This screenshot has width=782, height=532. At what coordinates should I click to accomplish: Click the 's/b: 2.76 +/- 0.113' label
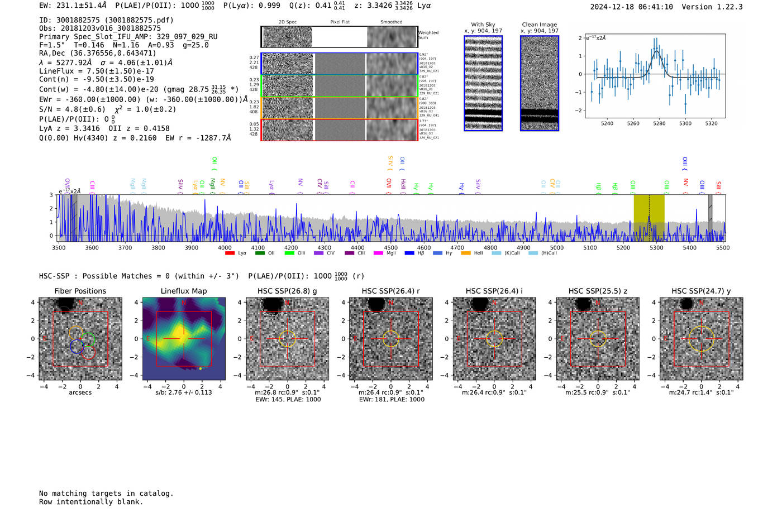coord(184,392)
